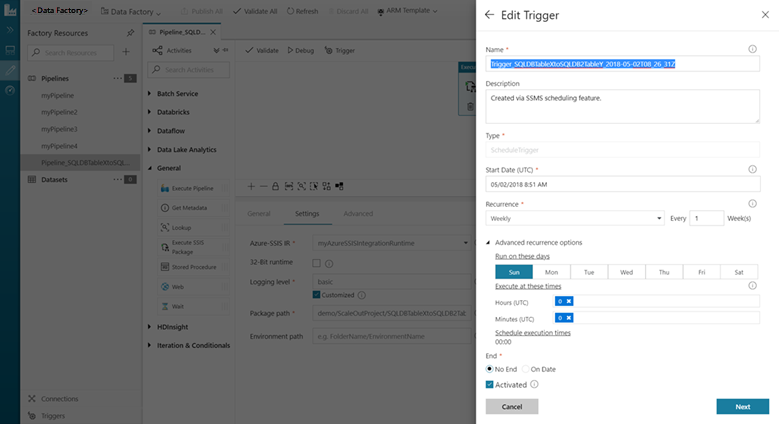Go back using the Edit Trigger arrow

pyautogui.click(x=489, y=15)
